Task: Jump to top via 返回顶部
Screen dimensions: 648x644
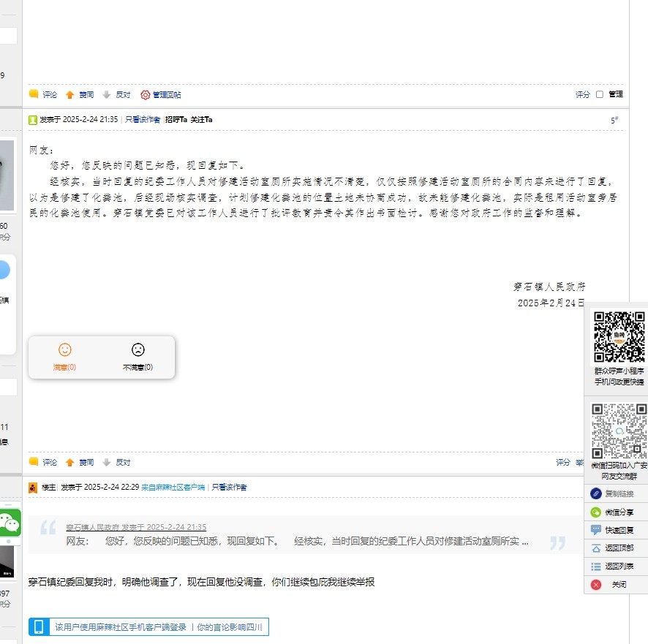Action: 596,548
